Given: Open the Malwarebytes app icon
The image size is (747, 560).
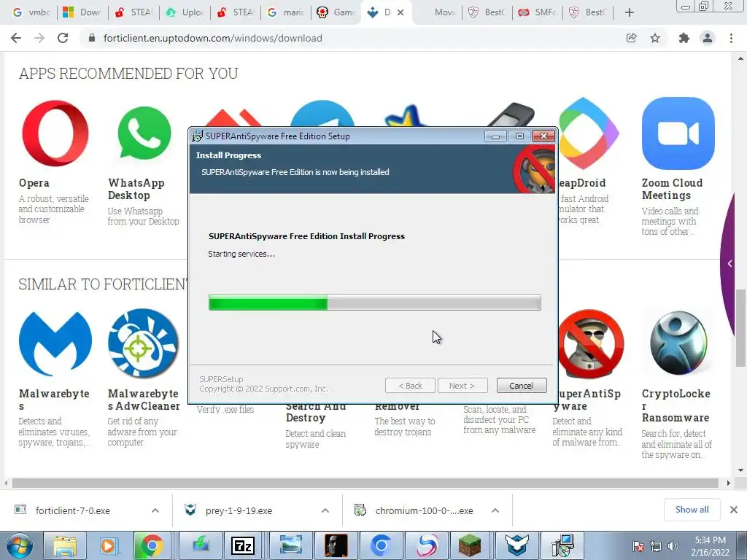Looking at the screenshot, I should click(x=55, y=344).
